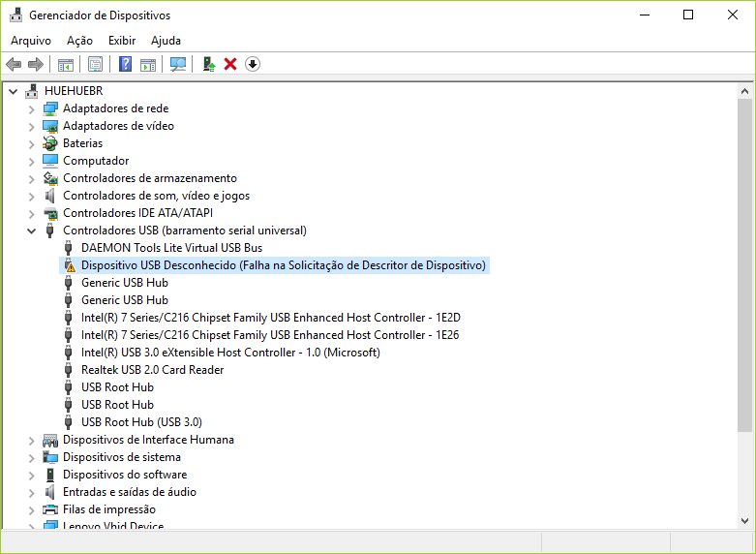Open the Exibir menu
Image resolution: width=756 pixels, height=554 pixels.
tap(122, 41)
